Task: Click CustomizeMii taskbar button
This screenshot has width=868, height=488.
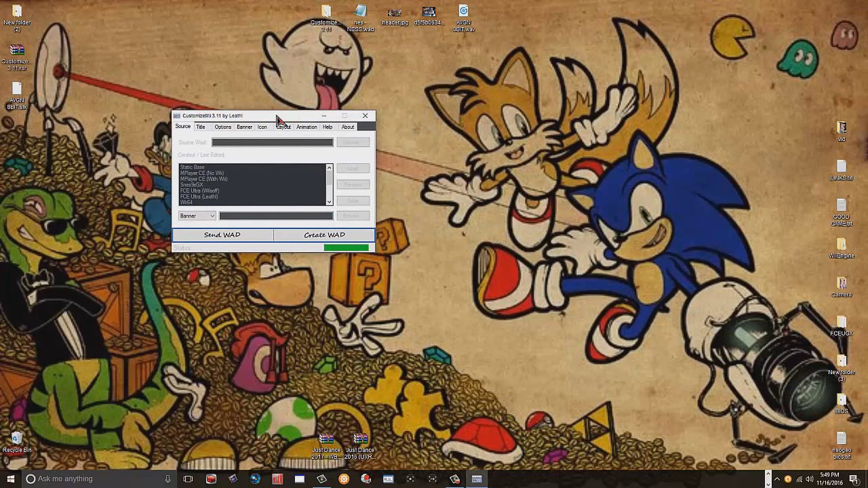Action: 477,479
